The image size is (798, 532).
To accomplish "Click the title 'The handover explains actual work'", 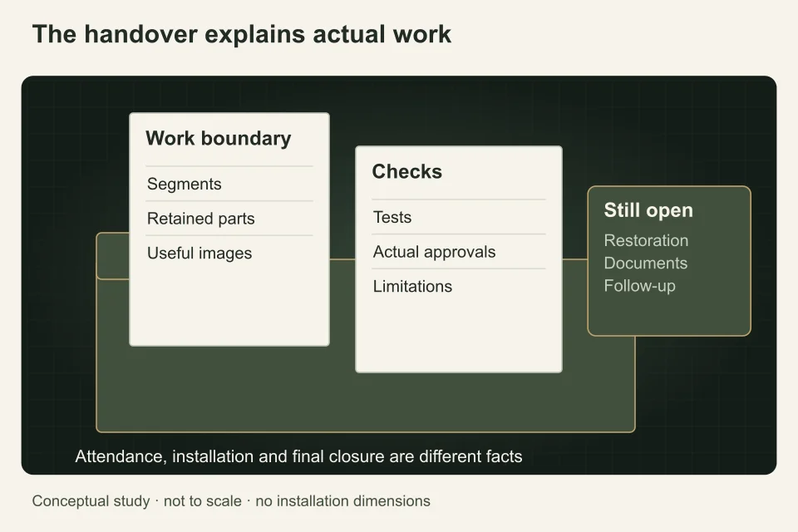I will pyautogui.click(x=242, y=35).
